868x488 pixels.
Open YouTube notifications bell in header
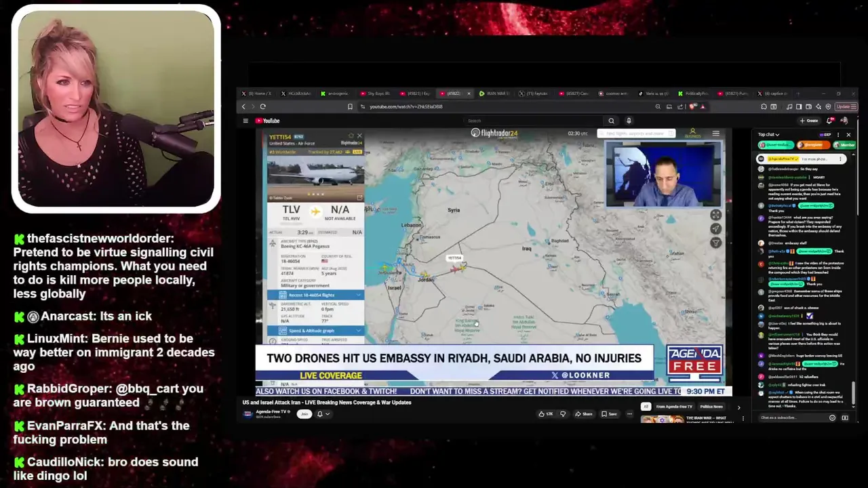point(829,121)
